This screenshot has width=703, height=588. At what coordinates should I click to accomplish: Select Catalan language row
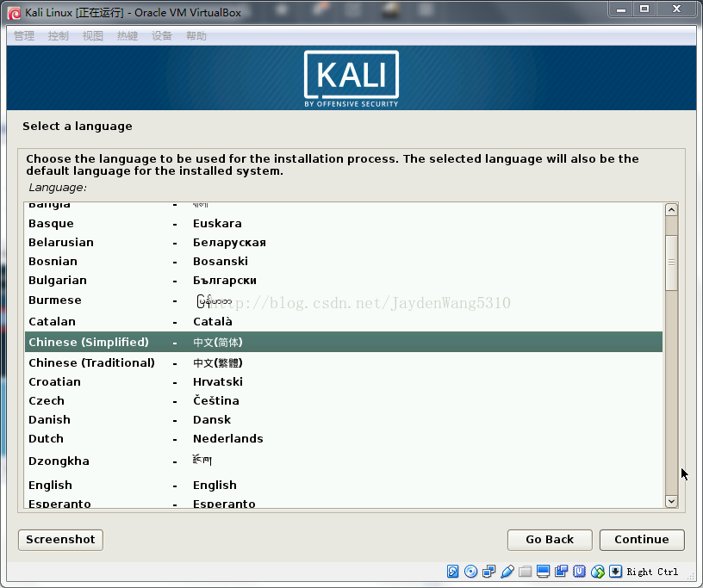(x=344, y=321)
